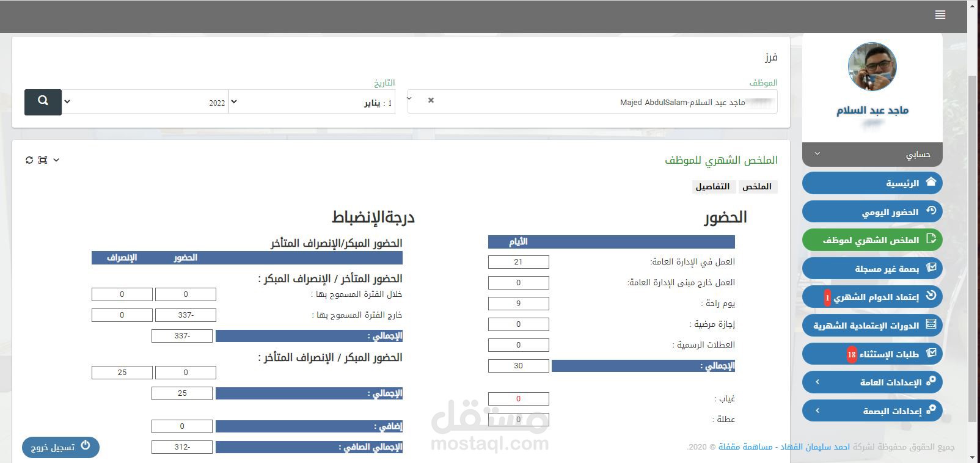Image resolution: width=980 pixels, height=463 pixels.
Task: Click the total days field showing 30
Action: (518, 366)
